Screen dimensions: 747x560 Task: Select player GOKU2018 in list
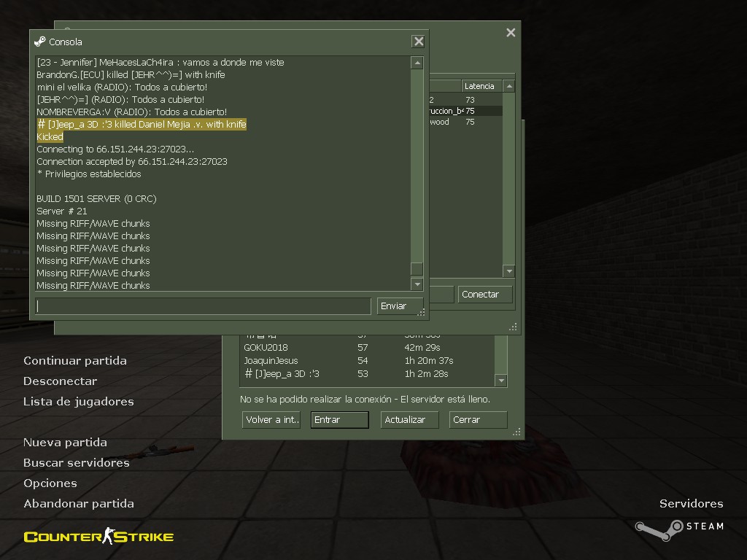point(367,347)
